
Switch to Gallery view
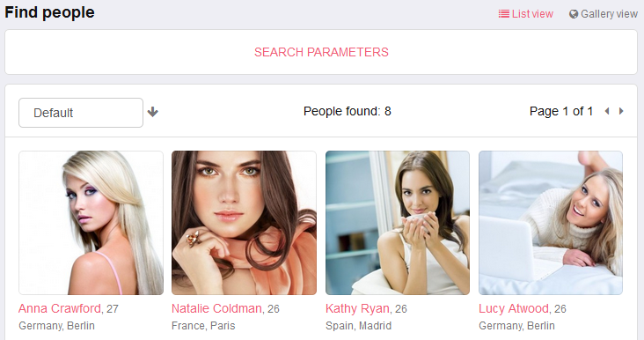coord(604,14)
